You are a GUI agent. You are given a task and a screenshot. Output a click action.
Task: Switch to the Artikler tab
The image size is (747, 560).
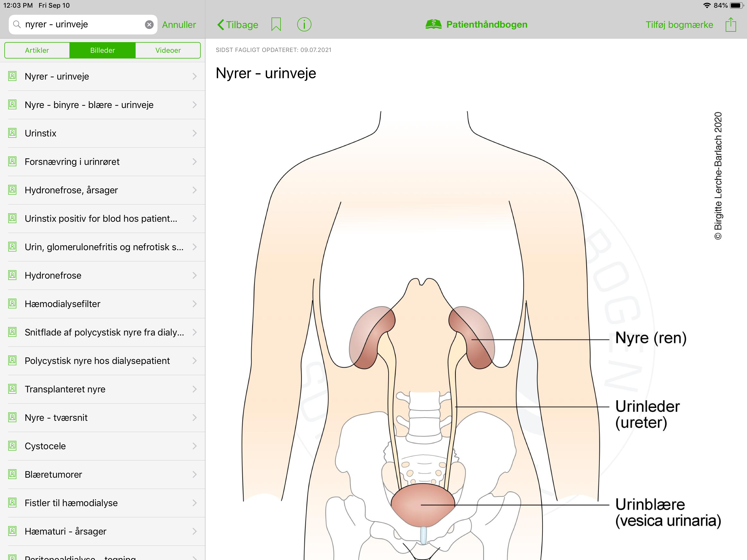pyautogui.click(x=37, y=50)
